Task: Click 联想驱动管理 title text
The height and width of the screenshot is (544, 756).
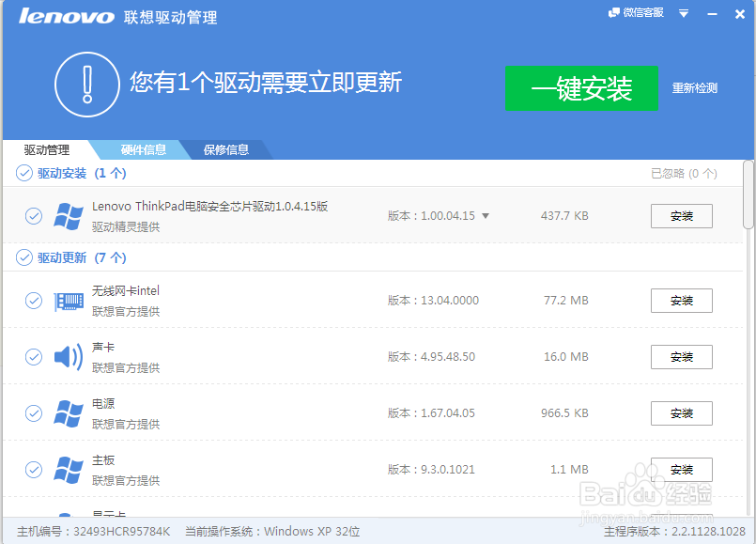Action: [170, 17]
